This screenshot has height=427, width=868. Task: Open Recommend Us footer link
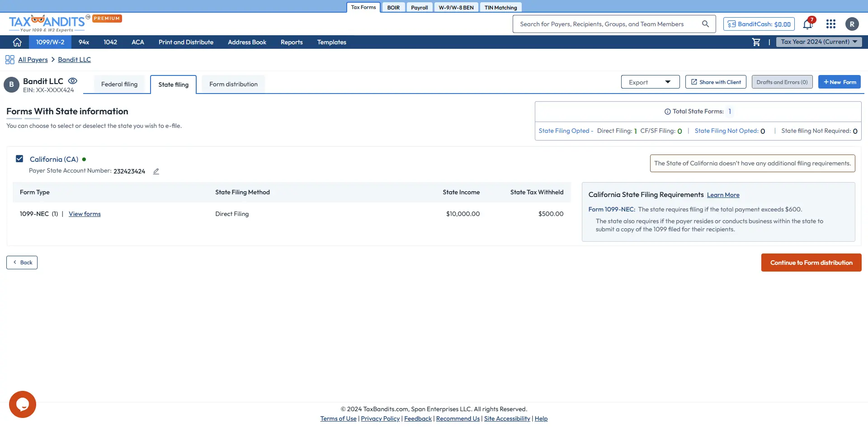coord(458,419)
